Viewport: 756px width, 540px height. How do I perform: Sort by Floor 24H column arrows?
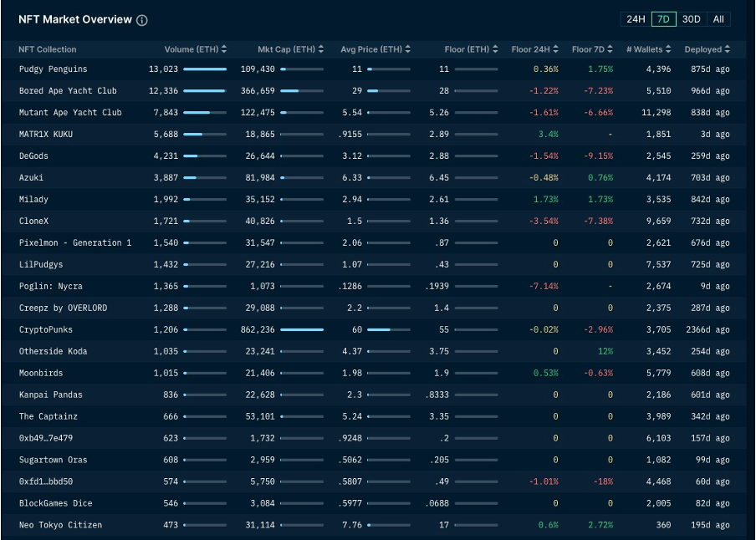coord(556,49)
